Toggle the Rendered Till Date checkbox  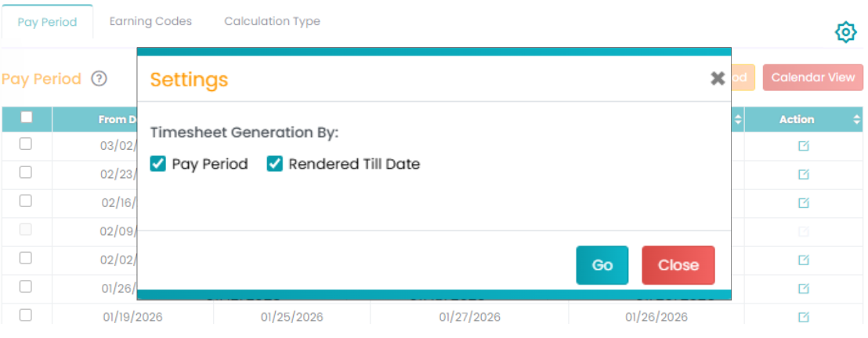(275, 164)
